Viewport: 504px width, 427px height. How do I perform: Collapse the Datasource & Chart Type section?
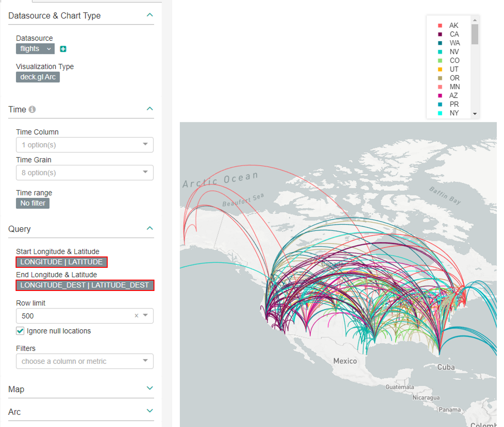150,16
